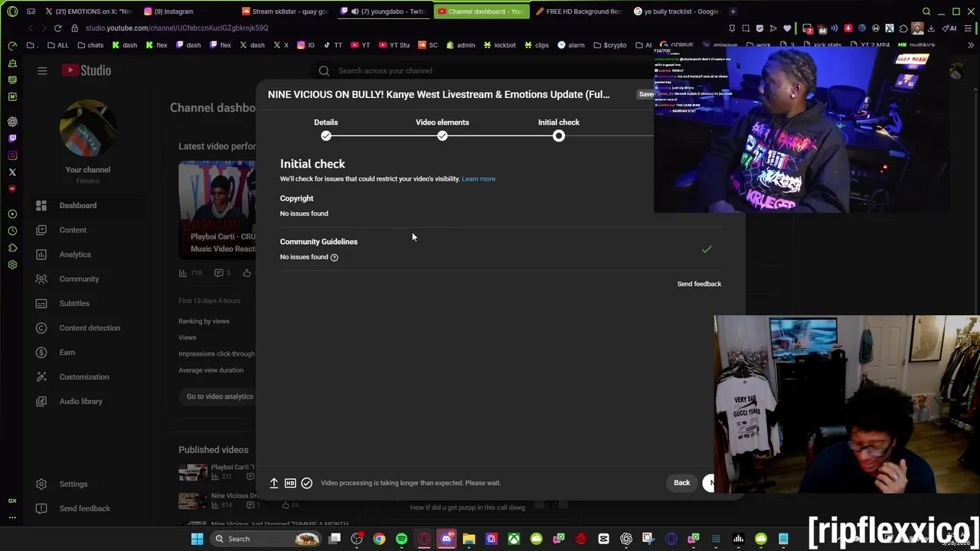Open the chats bookmark folder
Viewport: 980px width, 551px height.
90,45
